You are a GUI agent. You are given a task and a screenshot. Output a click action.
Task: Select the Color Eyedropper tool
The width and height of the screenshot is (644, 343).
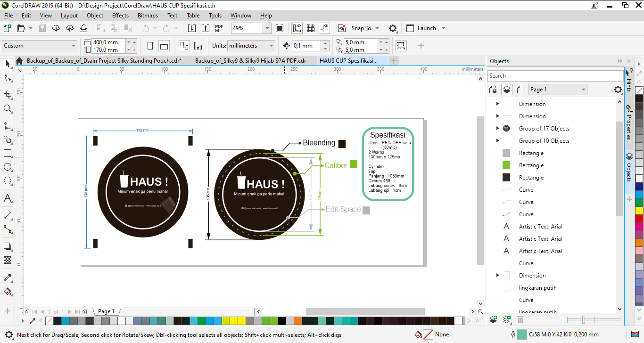pyautogui.click(x=8, y=278)
